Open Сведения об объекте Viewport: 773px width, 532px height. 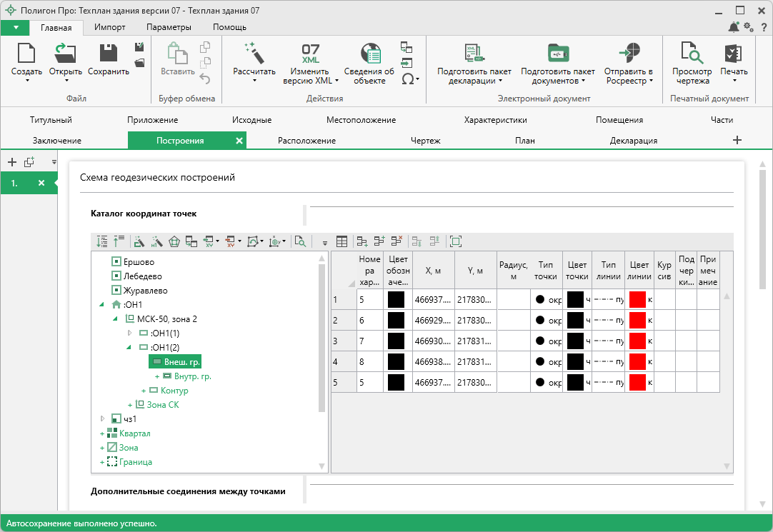pyautogui.click(x=369, y=54)
